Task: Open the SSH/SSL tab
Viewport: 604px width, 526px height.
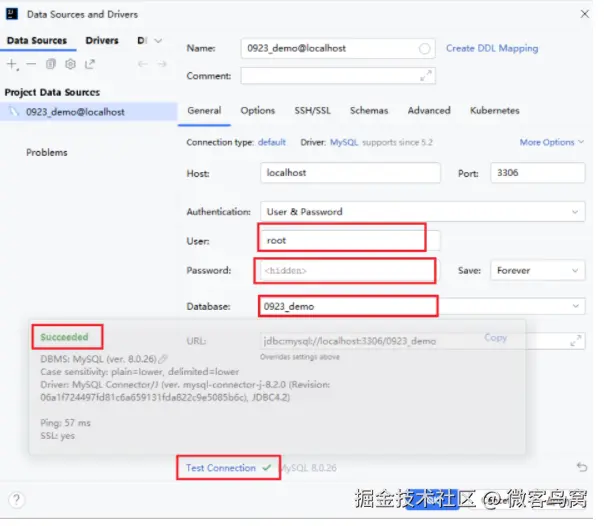Action: [312, 111]
